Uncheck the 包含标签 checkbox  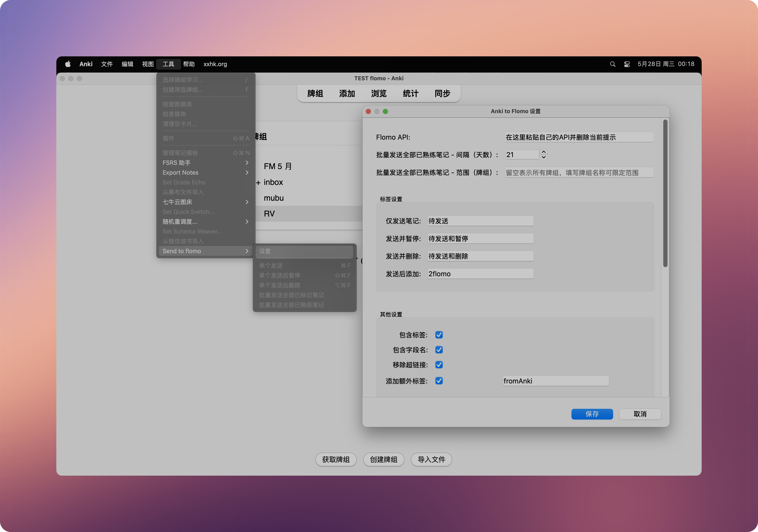pyautogui.click(x=439, y=335)
